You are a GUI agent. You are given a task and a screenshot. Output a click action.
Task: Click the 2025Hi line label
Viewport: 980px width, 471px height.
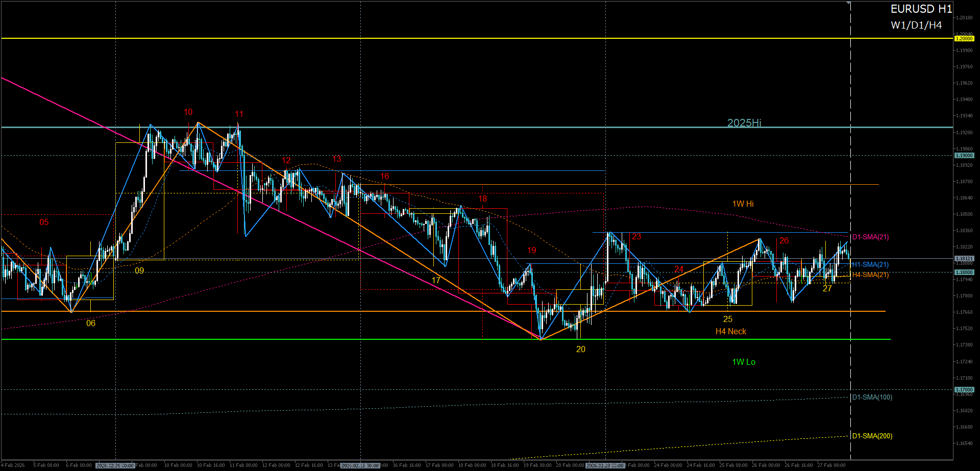744,123
